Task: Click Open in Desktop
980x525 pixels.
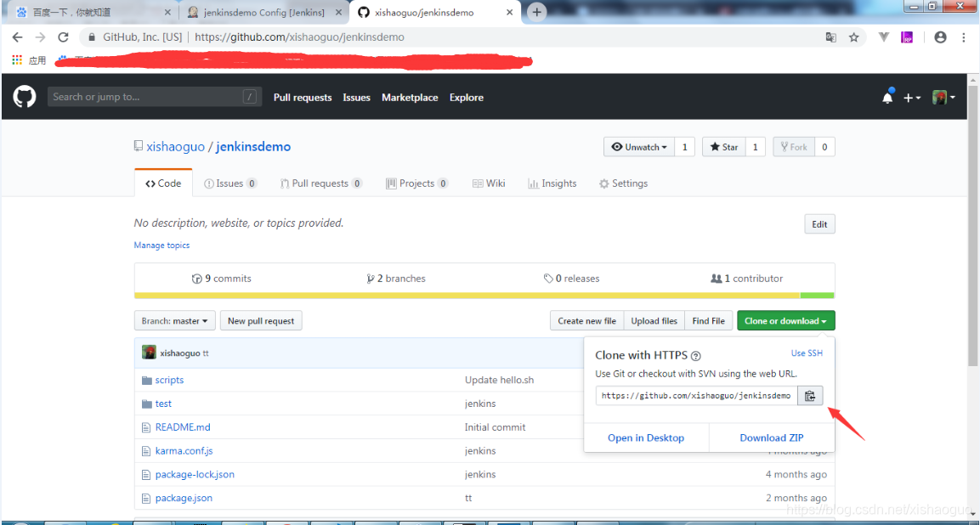Action: (x=646, y=438)
